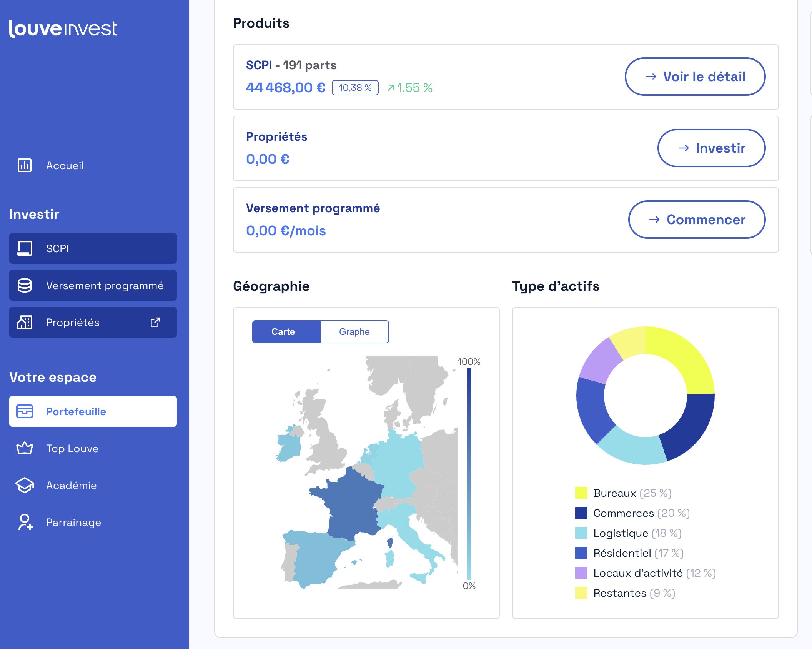Click the Bureaux (25 %) legend label
Viewport: 812px width, 649px height.
[x=632, y=493]
